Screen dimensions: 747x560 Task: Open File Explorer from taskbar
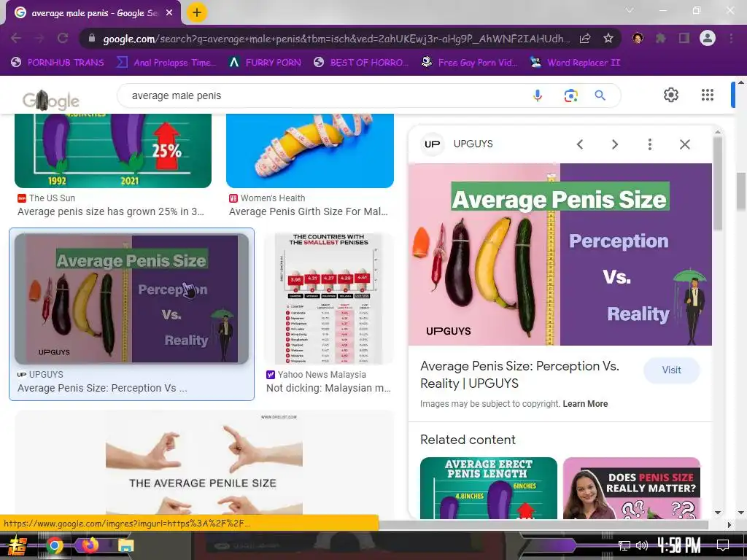tap(125, 545)
